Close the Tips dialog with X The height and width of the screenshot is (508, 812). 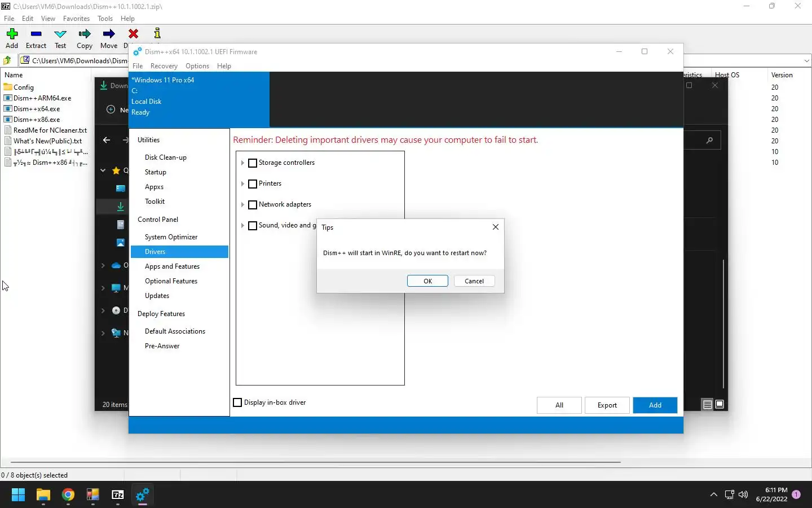(496, 227)
